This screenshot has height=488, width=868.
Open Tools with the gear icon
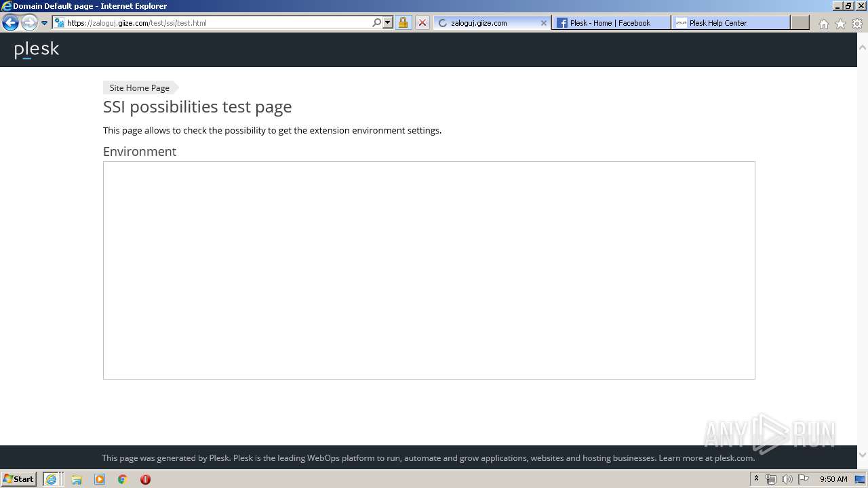[x=857, y=24]
